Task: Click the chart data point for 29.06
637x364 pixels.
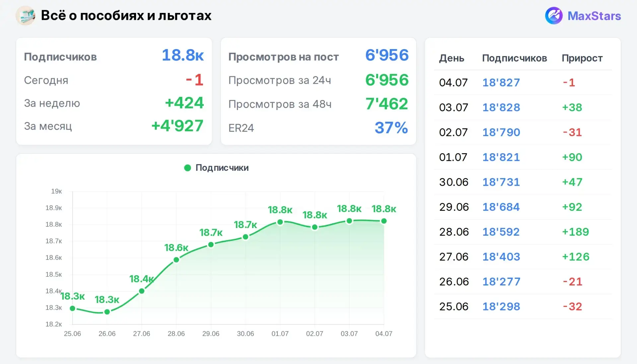Action: tap(211, 245)
